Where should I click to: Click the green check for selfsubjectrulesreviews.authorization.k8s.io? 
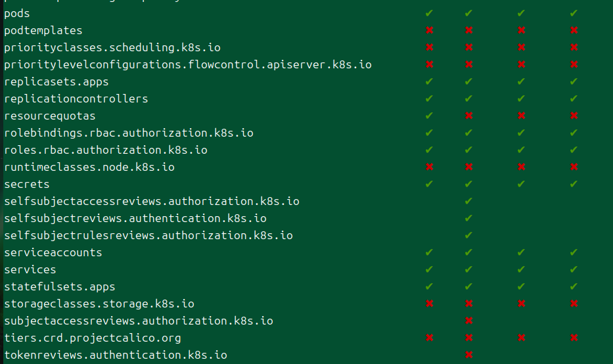tap(468, 235)
